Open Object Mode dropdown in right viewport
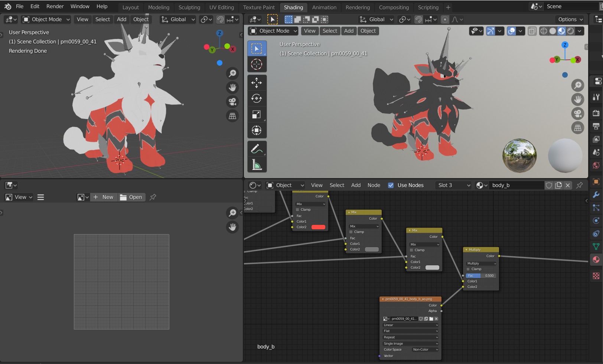The width and height of the screenshot is (603, 364). point(273,31)
